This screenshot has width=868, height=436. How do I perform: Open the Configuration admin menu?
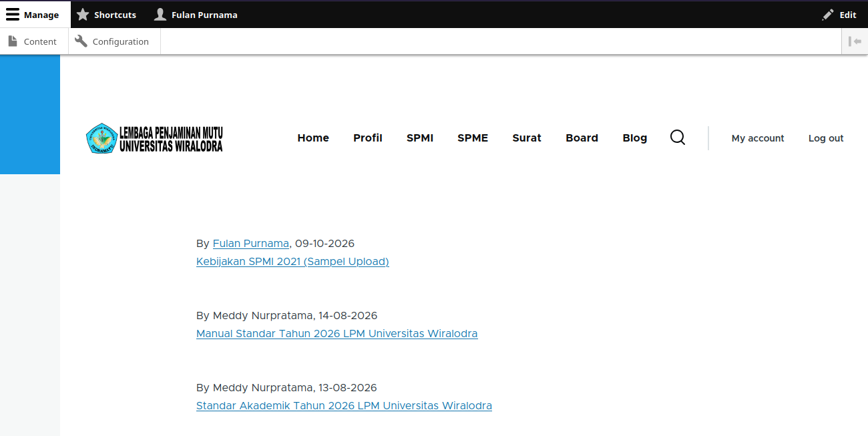point(114,41)
